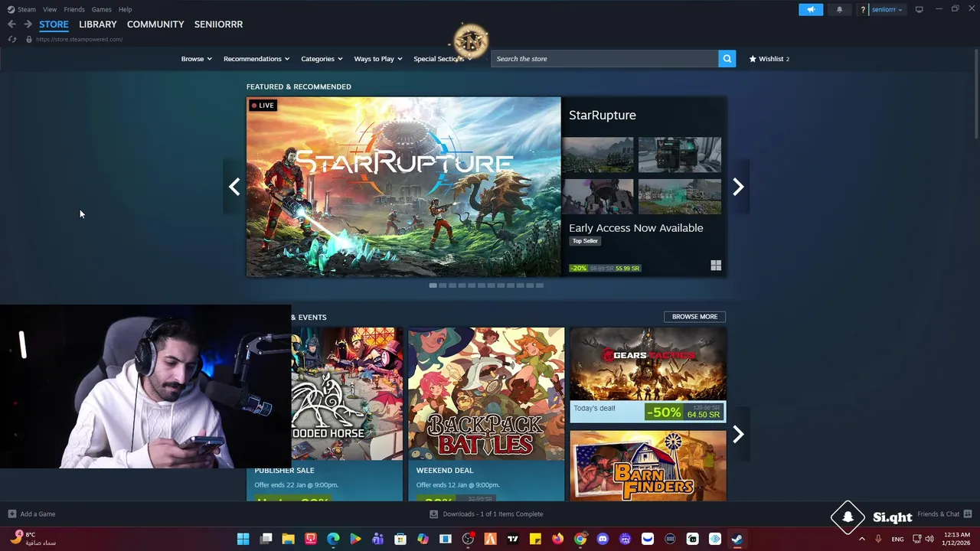Open the Barn Finders offer tile
The height and width of the screenshot is (551, 980).
click(x=648, y=465)
